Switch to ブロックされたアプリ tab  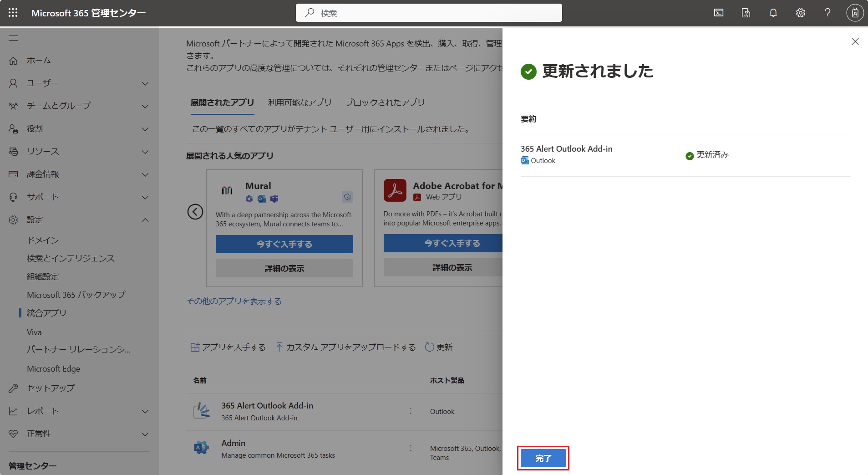coord(385,102)
